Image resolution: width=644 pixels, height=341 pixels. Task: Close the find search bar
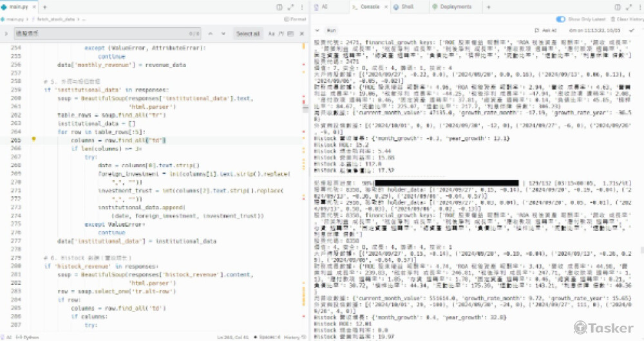(x=302, y=33)
